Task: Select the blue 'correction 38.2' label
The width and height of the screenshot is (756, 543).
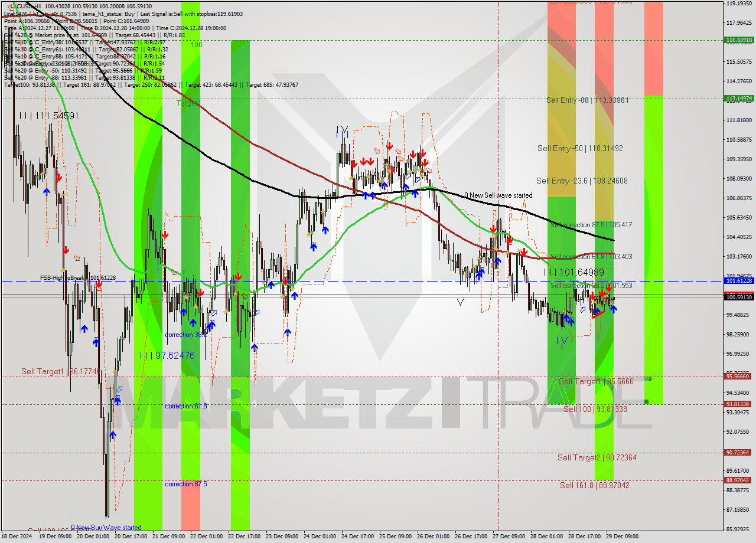Action: [x=186, y=335]
